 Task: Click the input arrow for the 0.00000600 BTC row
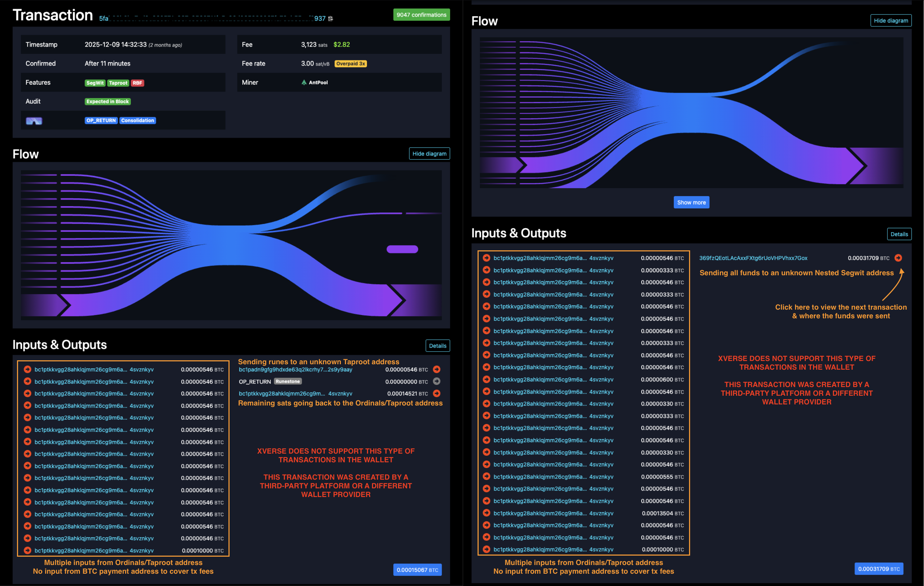(486, 379)
